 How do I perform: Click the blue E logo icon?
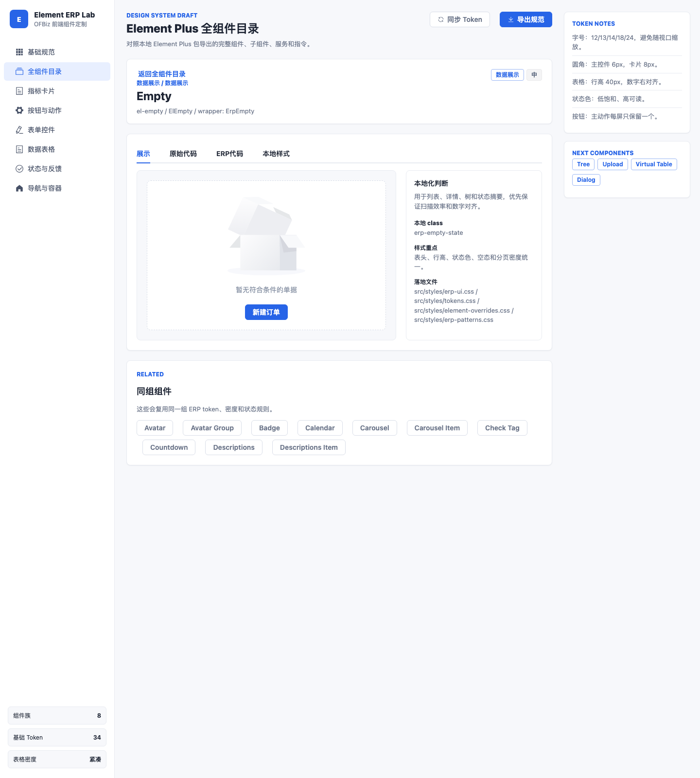tap(19, 19)
